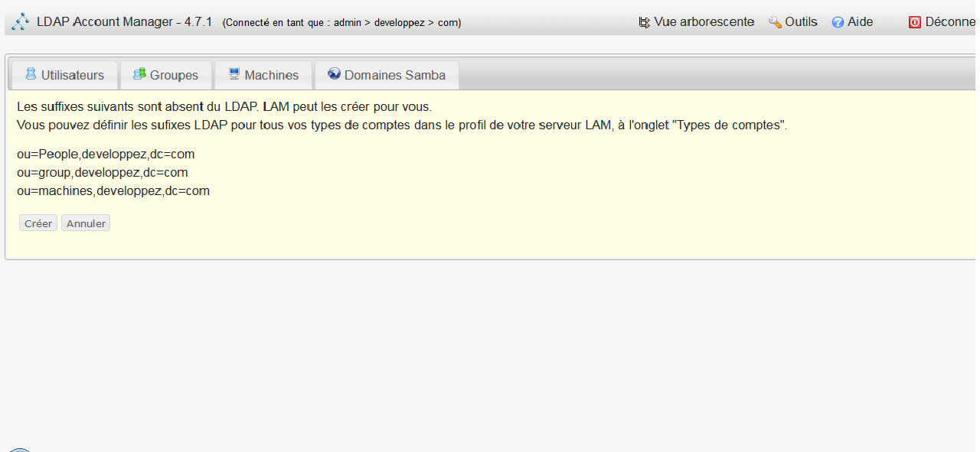
Task: Select the Domaines Samba tab
Action: [x=387, y=75]
